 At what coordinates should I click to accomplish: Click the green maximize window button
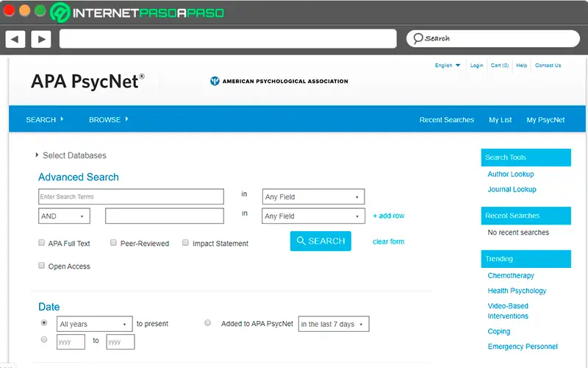(40, 10)
